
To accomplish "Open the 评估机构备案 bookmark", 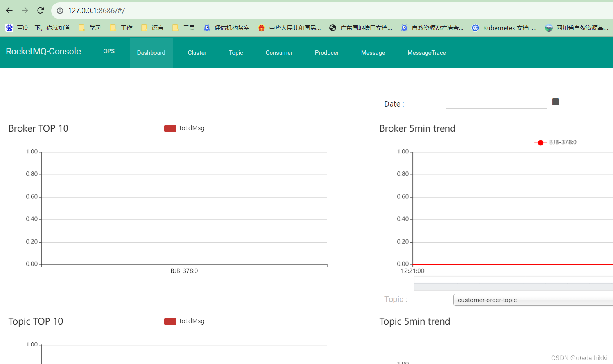I will click(227, 28).
